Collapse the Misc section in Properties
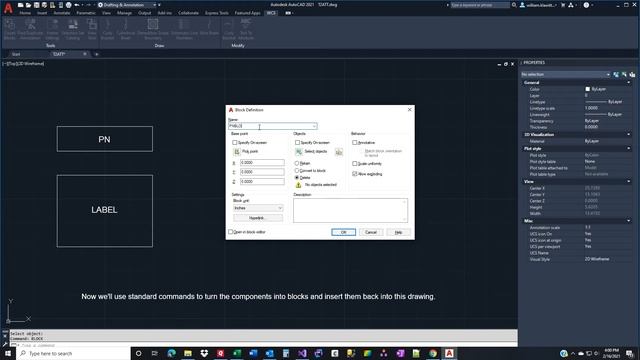Image resolution: width=640 pixels, height=360 pixels. (628, 221)
